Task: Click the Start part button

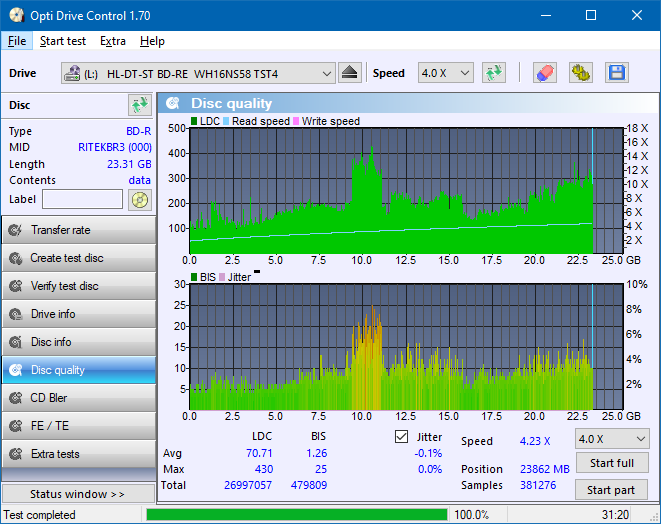Action: click(611, 490)
